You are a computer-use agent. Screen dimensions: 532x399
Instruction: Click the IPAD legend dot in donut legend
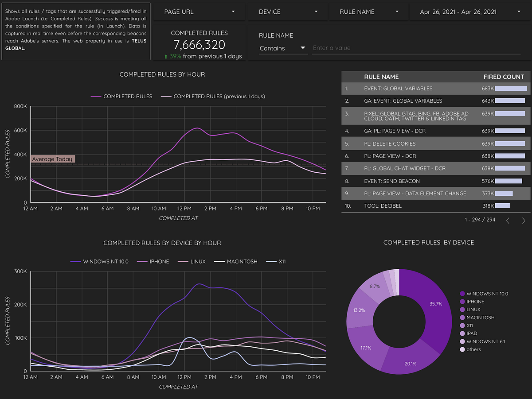462,333
